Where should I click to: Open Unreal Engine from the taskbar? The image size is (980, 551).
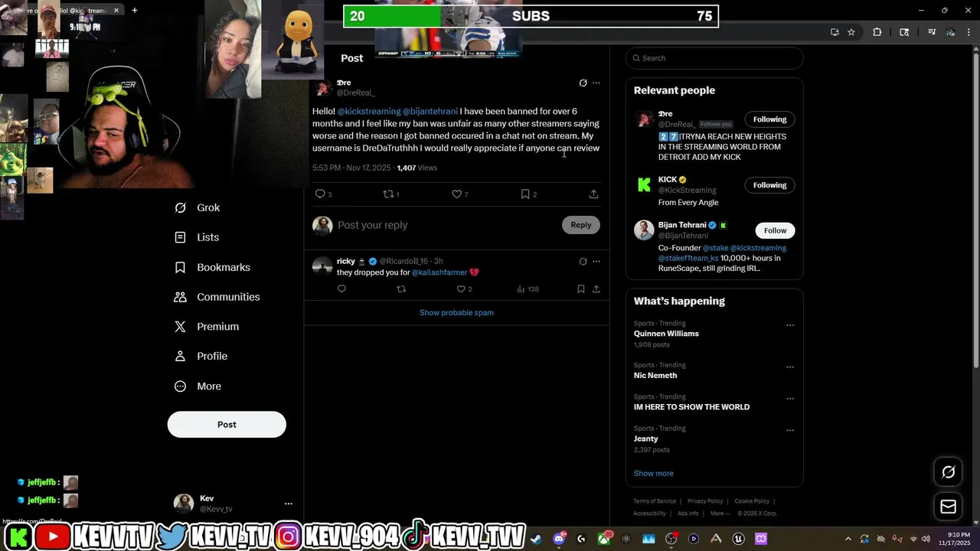click(739, 539)
